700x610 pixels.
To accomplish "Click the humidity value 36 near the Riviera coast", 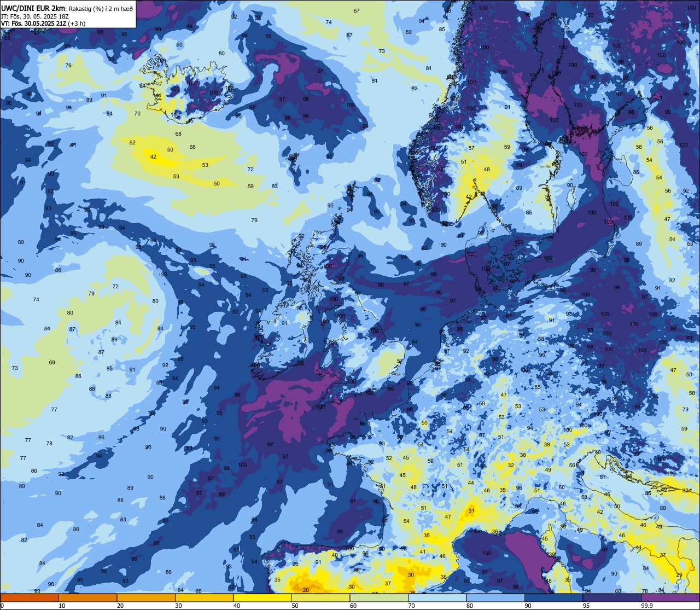I will 494,532.
